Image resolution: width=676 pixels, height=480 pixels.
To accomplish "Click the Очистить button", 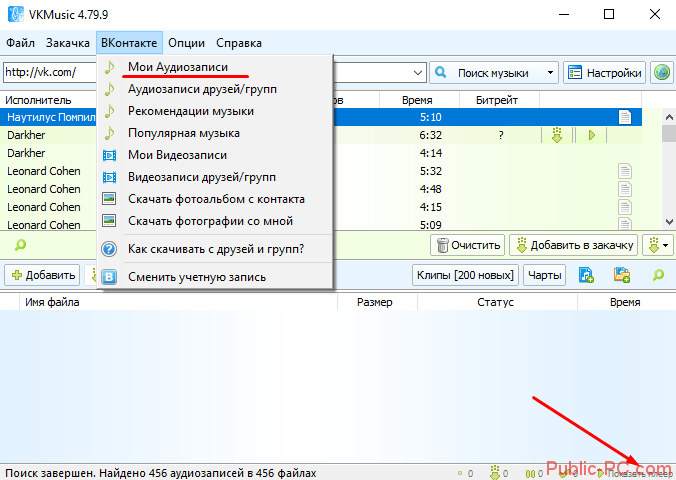I will click(x=468, y=245).
